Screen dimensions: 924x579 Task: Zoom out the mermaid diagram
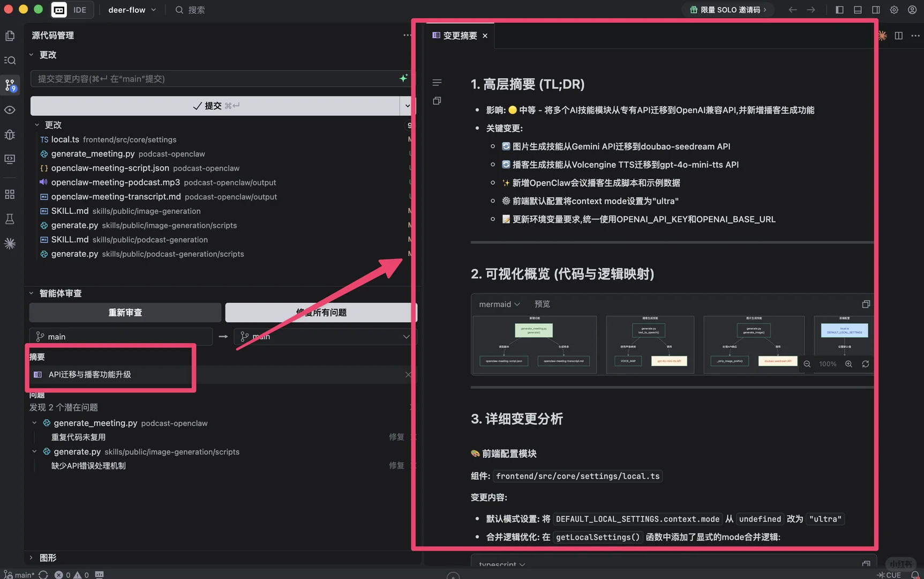coord(807,364)
